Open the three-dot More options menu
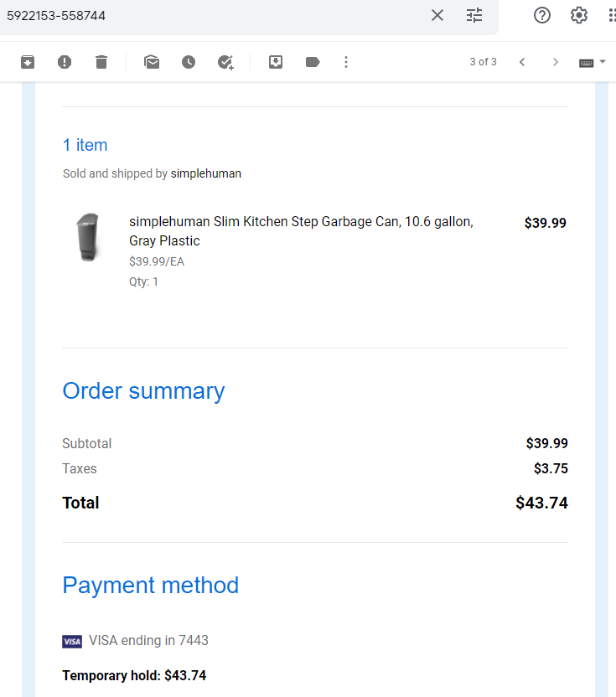 pyautogui.click(x=346, y=62)
